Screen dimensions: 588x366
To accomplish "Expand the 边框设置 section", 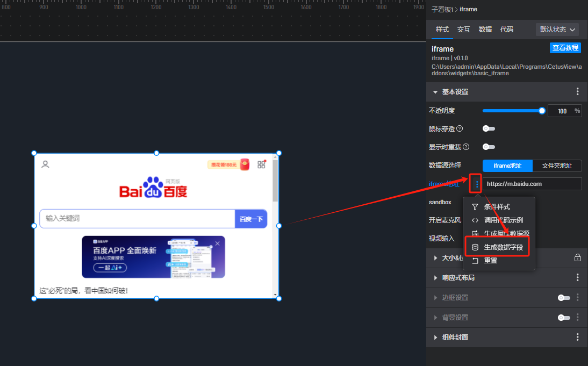I will click(x=435, y=297).
